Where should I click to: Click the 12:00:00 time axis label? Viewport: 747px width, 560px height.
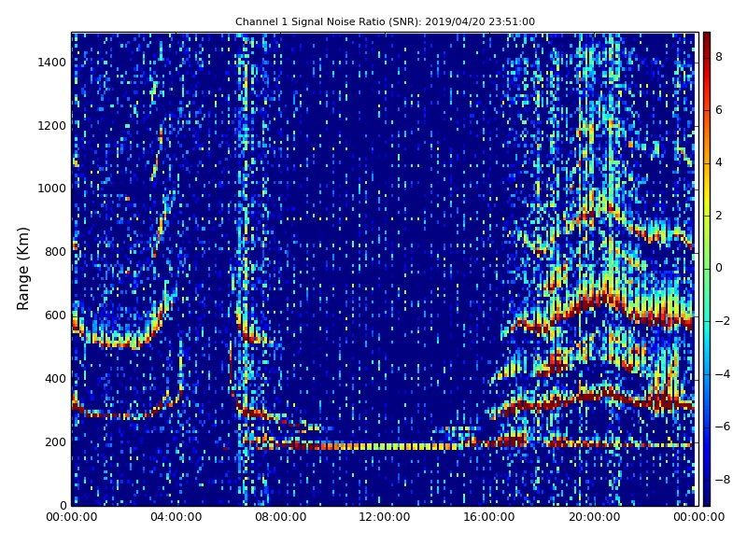coord(385,517)
